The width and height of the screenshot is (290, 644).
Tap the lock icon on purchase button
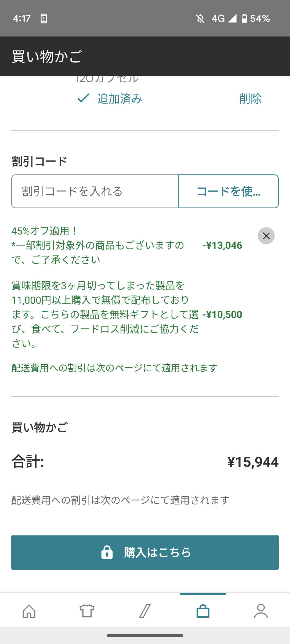click(x=107, y=552)
